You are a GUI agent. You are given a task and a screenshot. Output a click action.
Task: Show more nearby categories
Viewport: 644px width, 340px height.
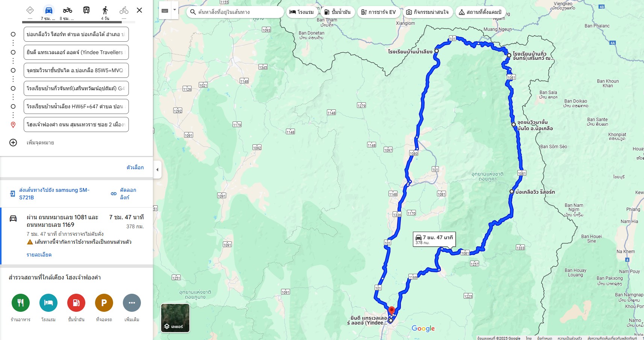pyautogui.click(x=132, y=303)
